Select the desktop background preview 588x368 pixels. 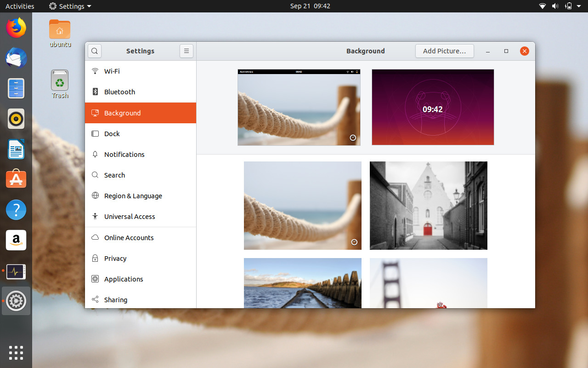click(x=299, y=107)
